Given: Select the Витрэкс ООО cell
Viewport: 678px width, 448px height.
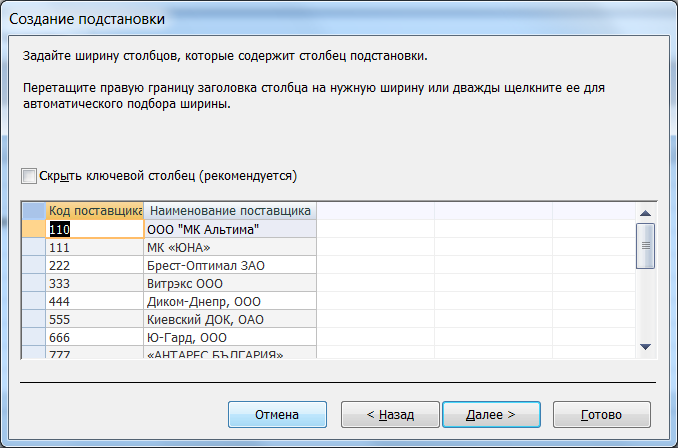Looking at the screenshot, I should click(x=230, y=284).
